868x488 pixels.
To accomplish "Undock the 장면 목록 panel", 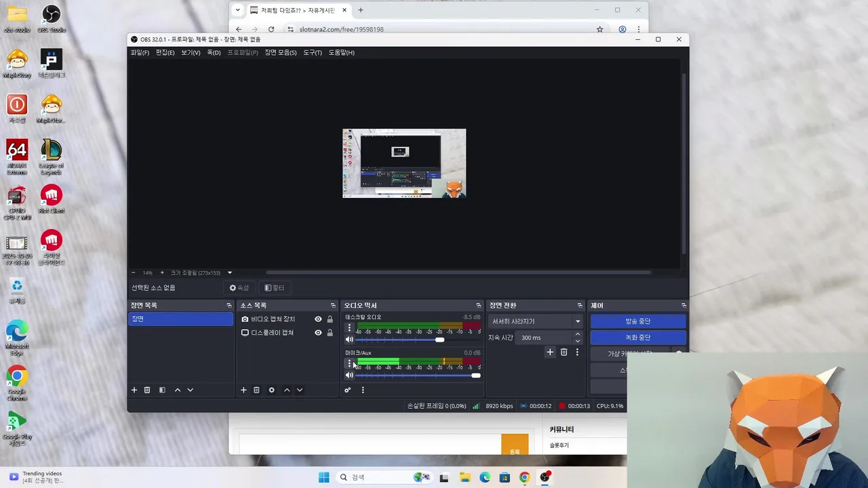I will [229, 306].
